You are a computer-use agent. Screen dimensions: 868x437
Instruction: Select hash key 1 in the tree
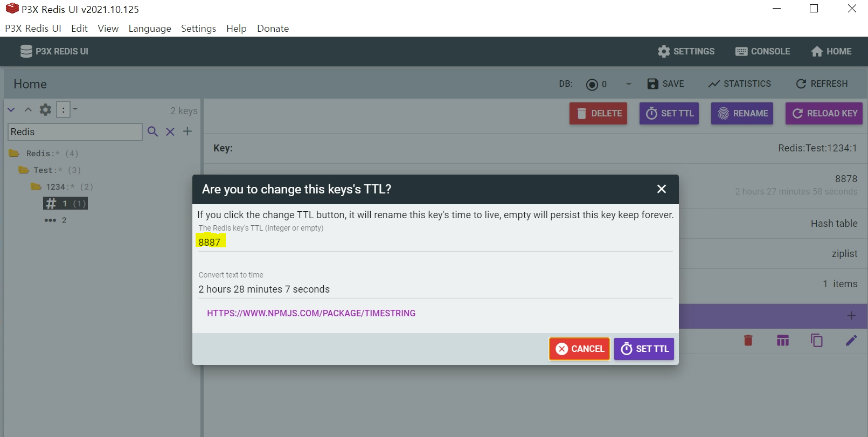click(x=65, y=204)
